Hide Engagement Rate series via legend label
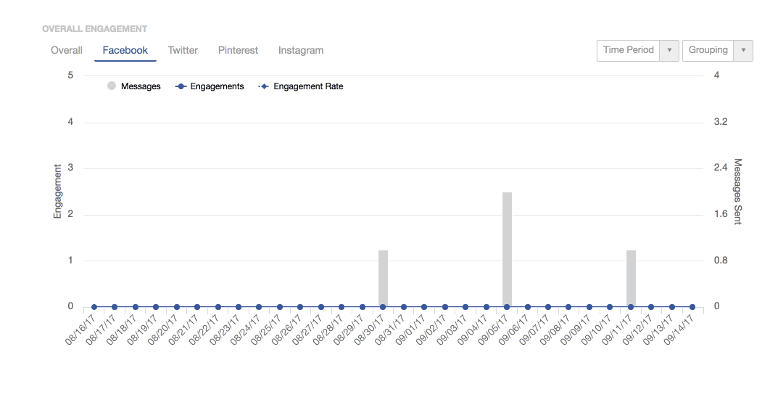The width and height of the screenshot is (770, 405). tap(308, 86)
